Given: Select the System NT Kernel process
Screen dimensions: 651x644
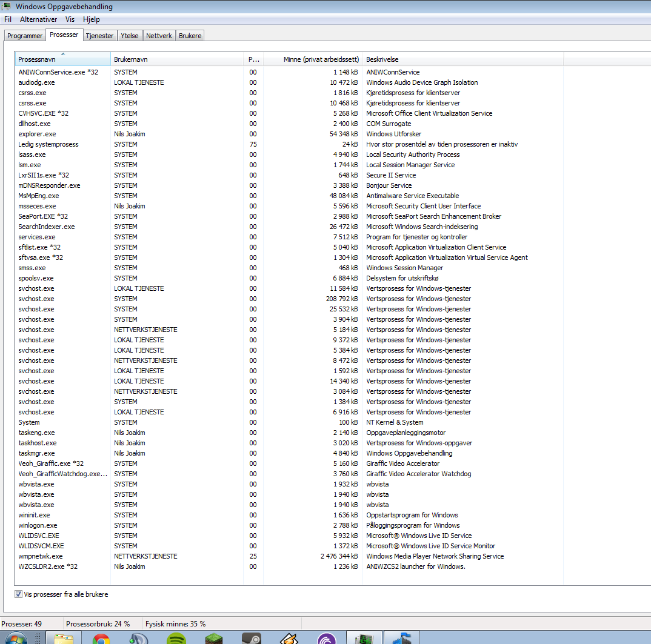Looking at the screenshot, I should [289, 422].
